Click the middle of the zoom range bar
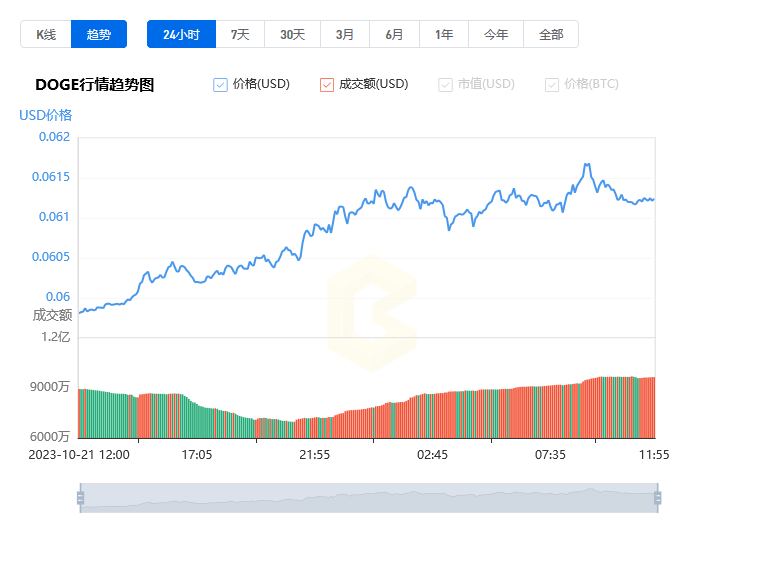This screenshot has width=780, height=563. pos(368,497)
